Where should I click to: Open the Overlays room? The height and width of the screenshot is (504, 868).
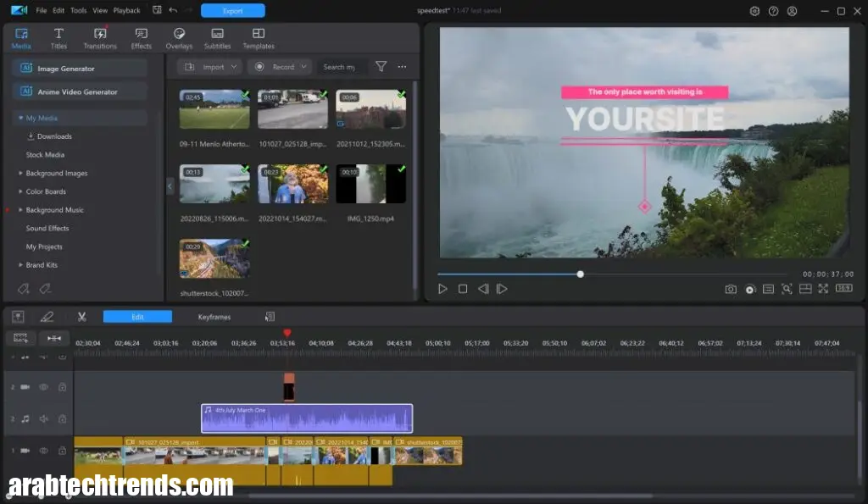[179, 38]
